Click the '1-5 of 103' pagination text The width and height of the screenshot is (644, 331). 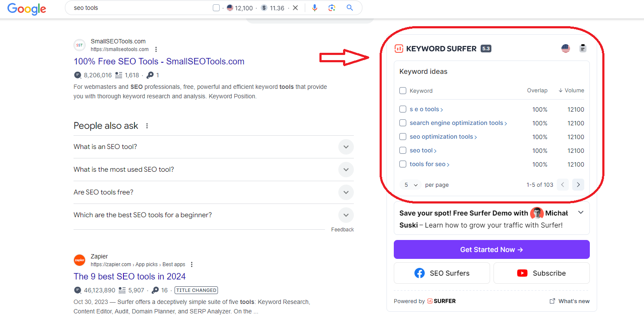(540, 185)
